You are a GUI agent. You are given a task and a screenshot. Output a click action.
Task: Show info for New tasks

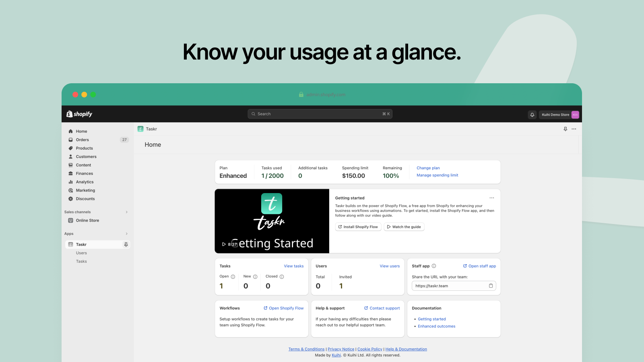(255, 277)
